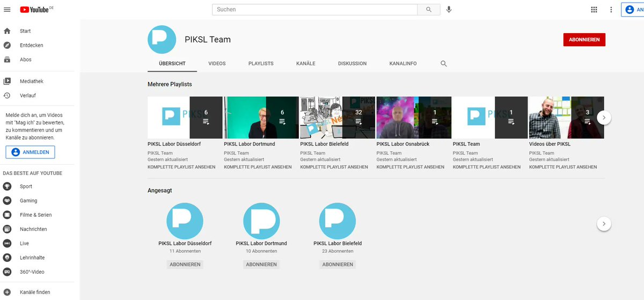Subscribe to PIKSL Labor Dortmund channel

[x=261, y=264]
